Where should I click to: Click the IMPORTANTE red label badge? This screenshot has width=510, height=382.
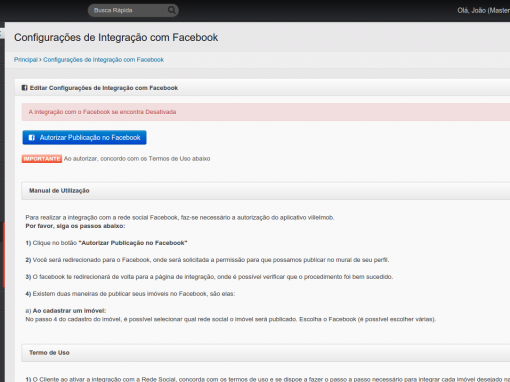click(42, 159)
